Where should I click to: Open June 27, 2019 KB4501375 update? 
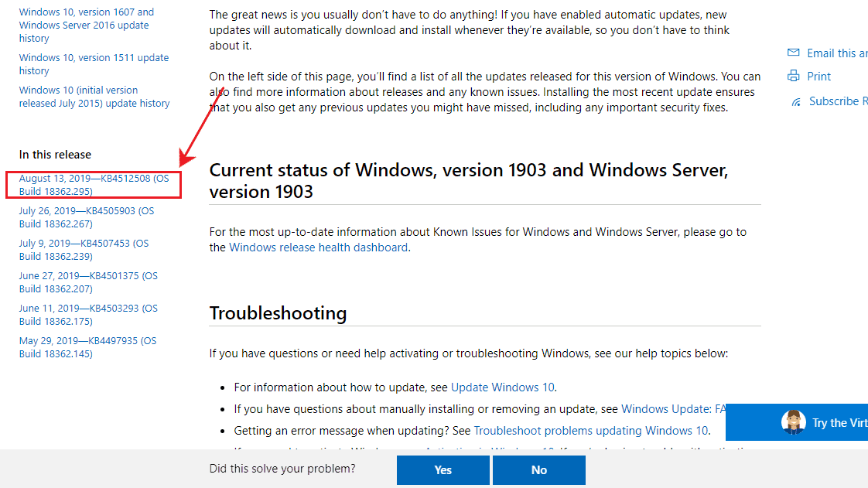88,282
